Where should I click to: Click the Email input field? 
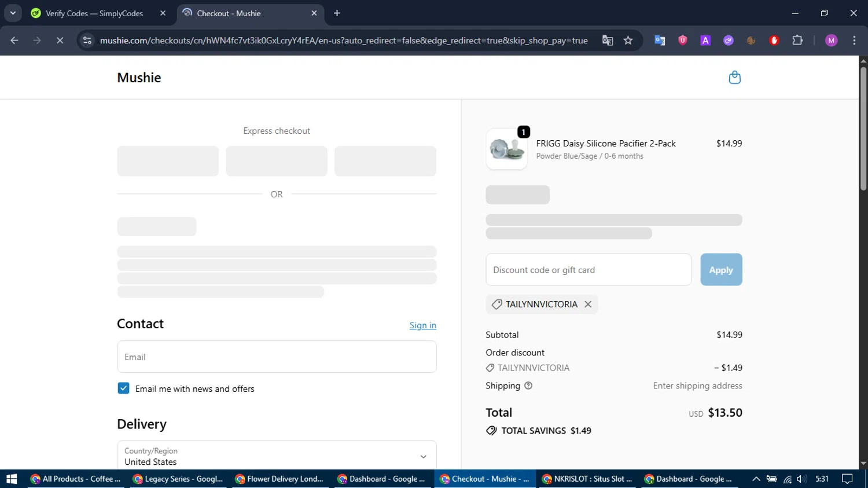(x=277, y=357)
